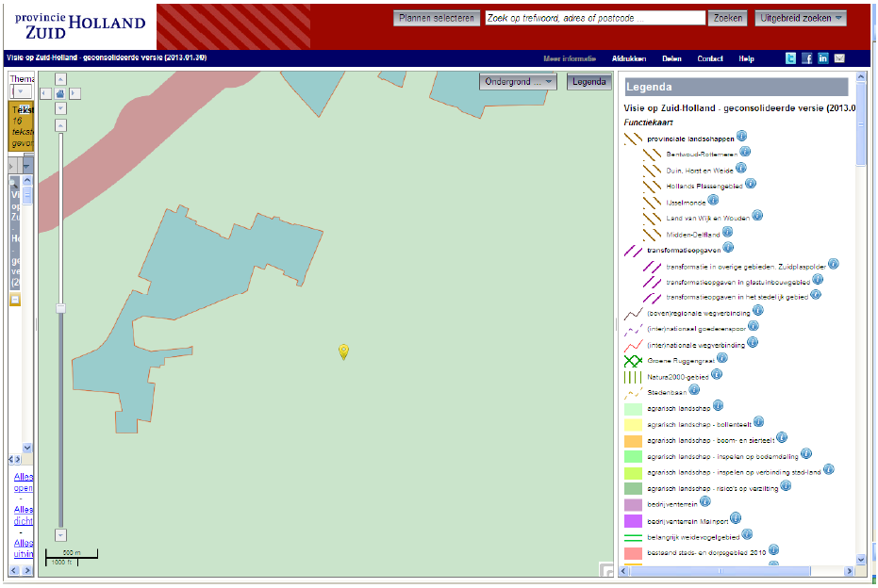Click the Alles dicht link
Image resolution: width=878 pixels, height=588 pixels.
coord(23,515)
